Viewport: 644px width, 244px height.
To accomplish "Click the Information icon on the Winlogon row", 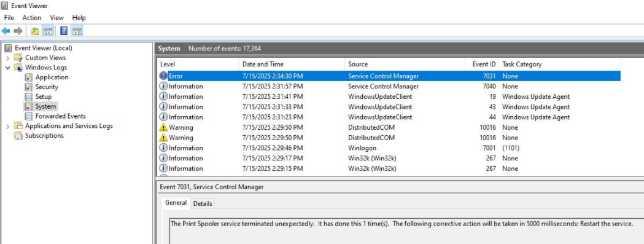I will (x=163, y=148).
